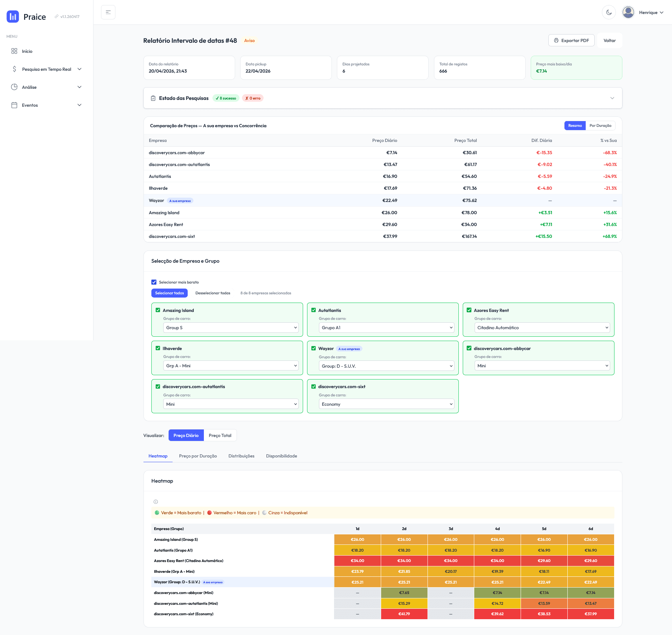Open the Henrique account dropdown
The height and width of the screenshot is (635, 672).
[x=651, y=13]
